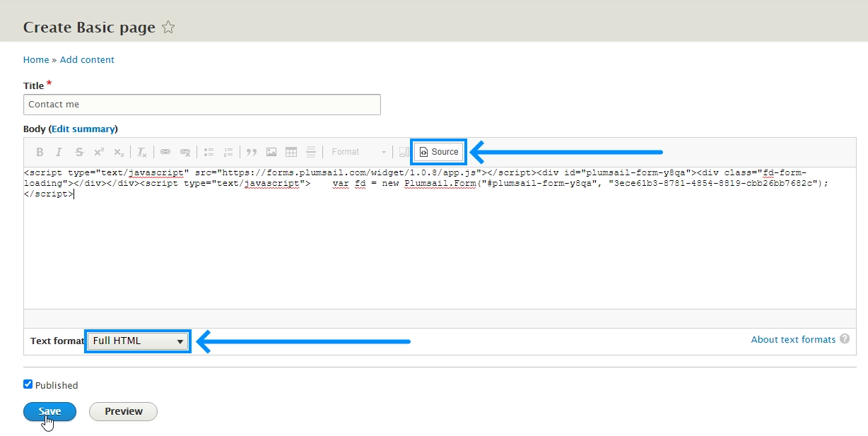Viewport: 868px width, 436px height.
Task: Add page to shortcuts with star icon
Action: pyautogui.click(x=168, y=28)
